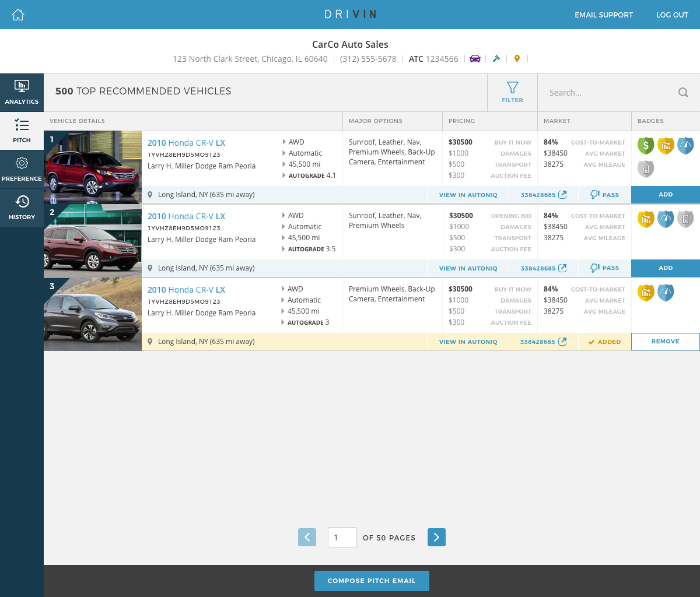Image resolution: width=700 pixels, height=597 pixels.
Task: Open the external link icon in vehicle 3 row
Action: pyautogui.click(x=562, y=342)
